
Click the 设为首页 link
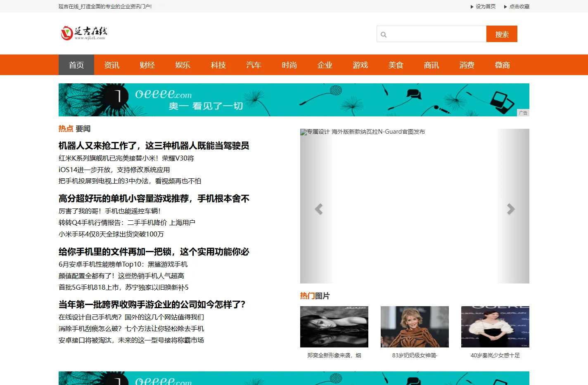[x=486, y=7]
